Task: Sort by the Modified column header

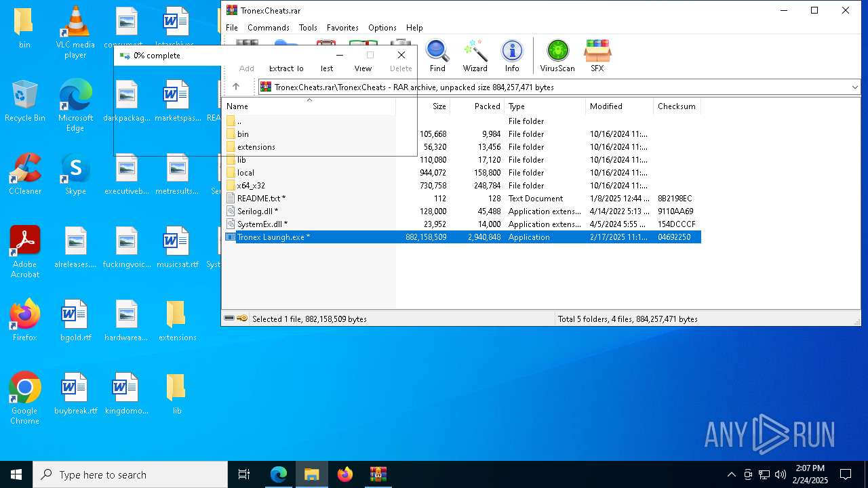Action: [619, 106]
